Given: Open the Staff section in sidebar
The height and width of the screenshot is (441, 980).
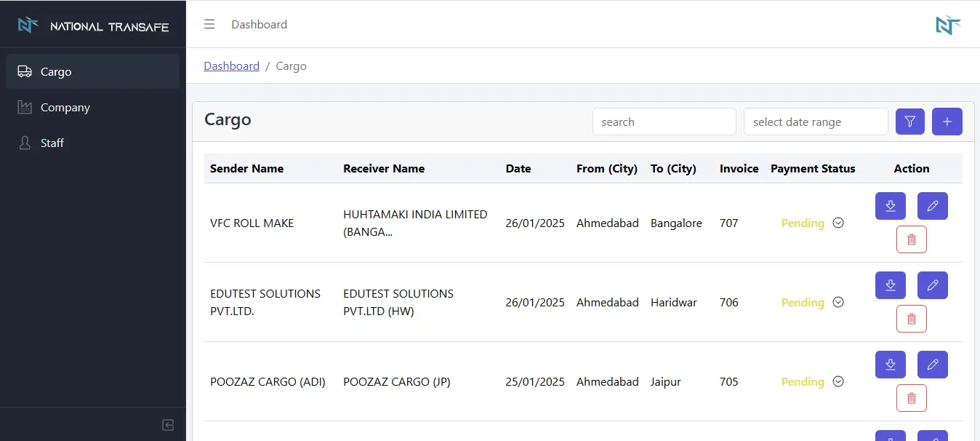Looking at the screenshot, I should click(x=53, y=143).
